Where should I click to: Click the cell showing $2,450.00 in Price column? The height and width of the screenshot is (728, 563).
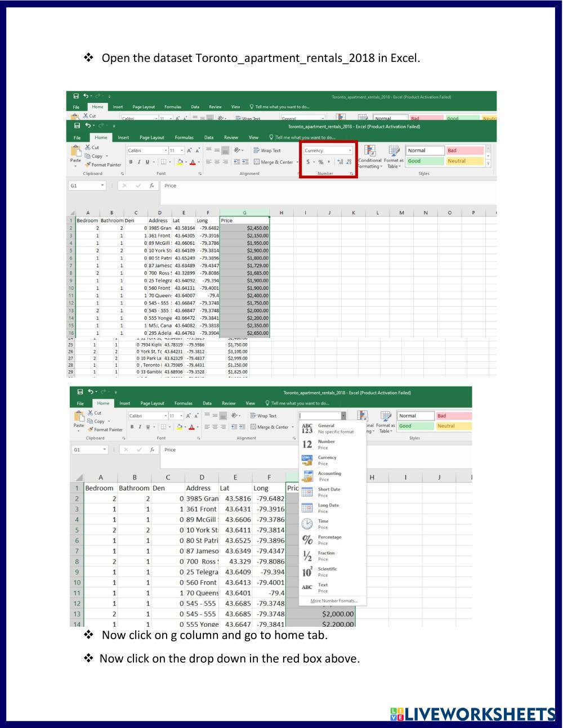click(x=244, y=228)
